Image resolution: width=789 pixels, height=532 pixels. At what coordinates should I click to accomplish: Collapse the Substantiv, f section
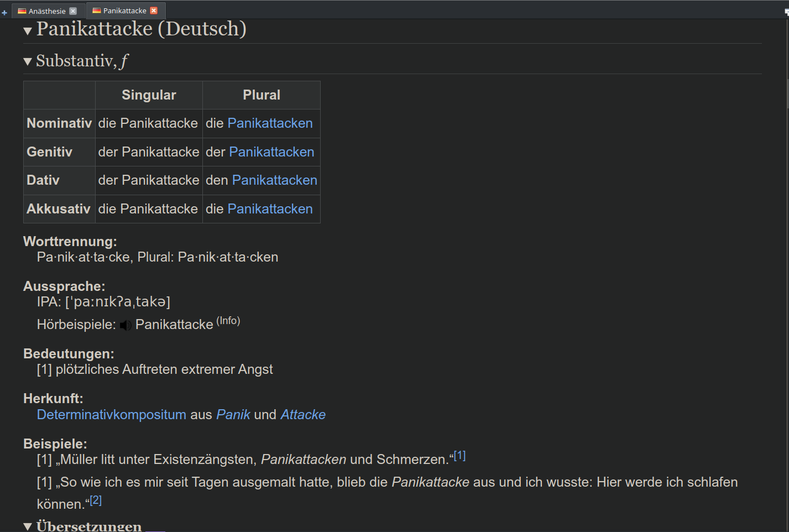tap(28, 62)
